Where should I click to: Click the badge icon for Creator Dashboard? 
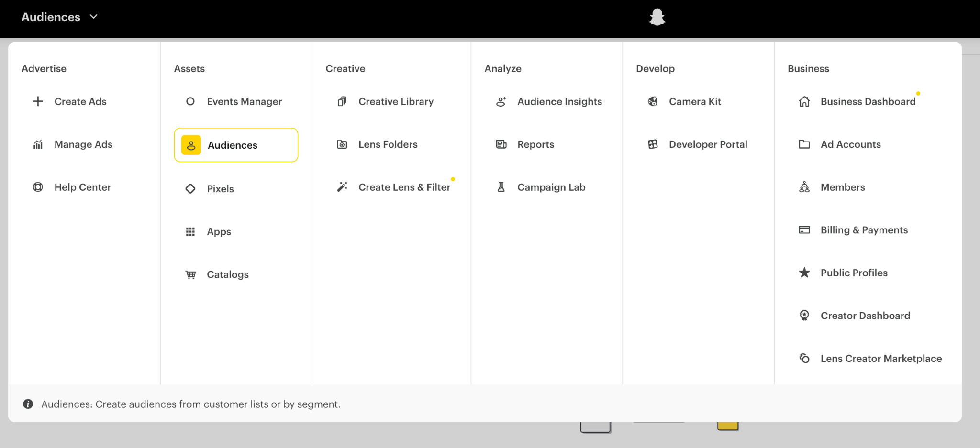coord(804,316)
